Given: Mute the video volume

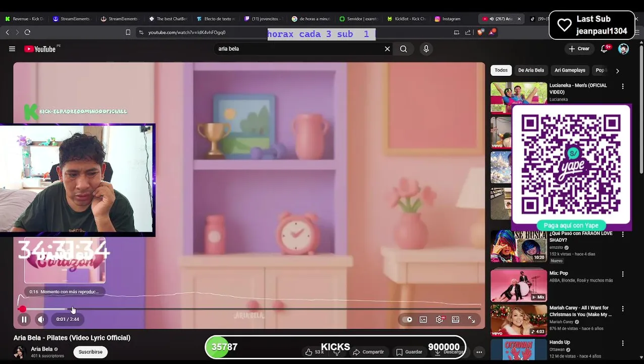Looking at the screenshot, I should click(41, 320).
